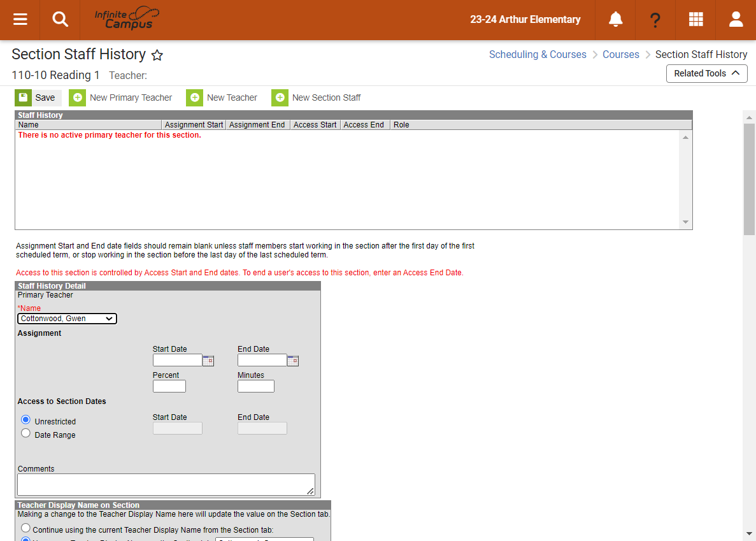
Task: Sort by the Name column header
Action: [89, 125]
